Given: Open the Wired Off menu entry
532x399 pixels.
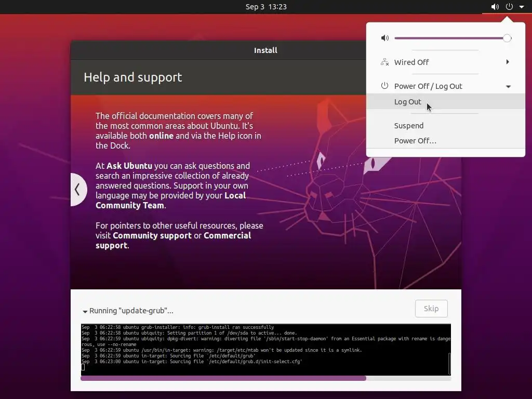Looking at the screenshot, I should (x=445, y=62).
